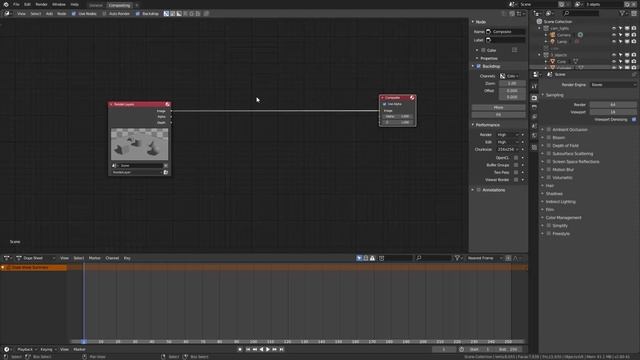Click the Render Layers node preview thumbnail

coord(140,144)
